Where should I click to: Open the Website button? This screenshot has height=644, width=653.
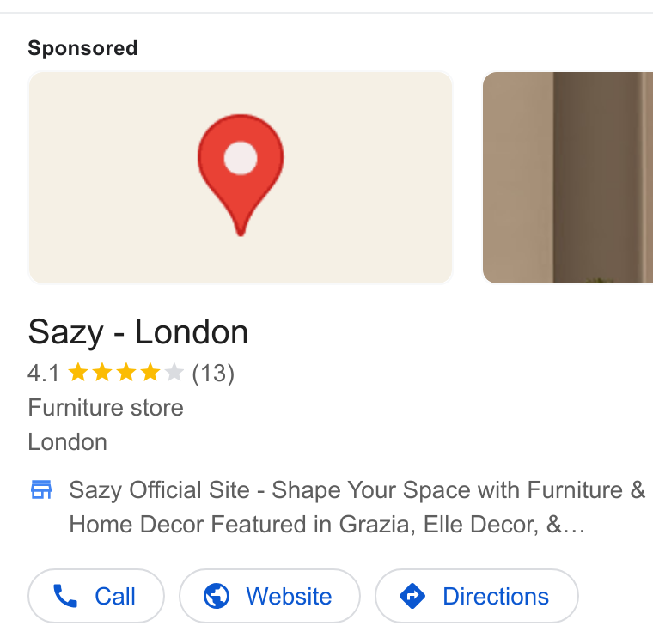click(x=270, y=596)
